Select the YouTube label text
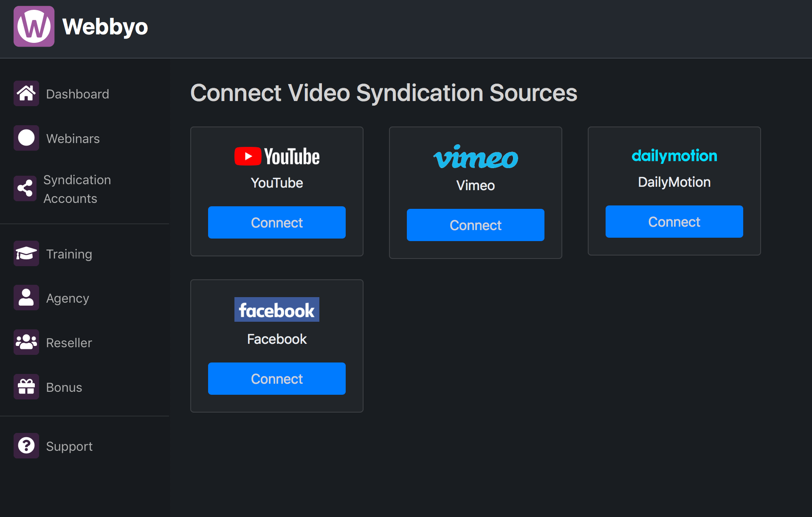Screen dimensions: 812x517 click(x=277, y=183)
